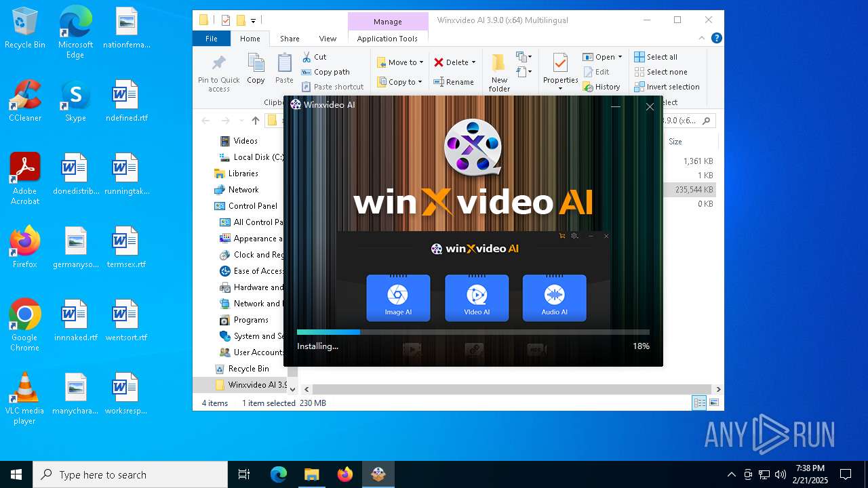Viewport: 868px width, 488px height.
Task: Open termsex.rtf document on desktop
Action: (126, 247)
